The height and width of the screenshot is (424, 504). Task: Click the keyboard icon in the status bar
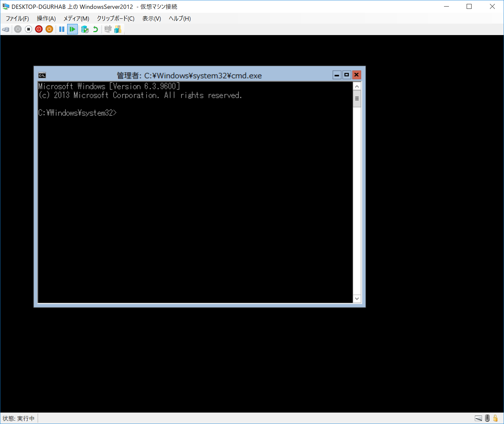pos(478,418)
